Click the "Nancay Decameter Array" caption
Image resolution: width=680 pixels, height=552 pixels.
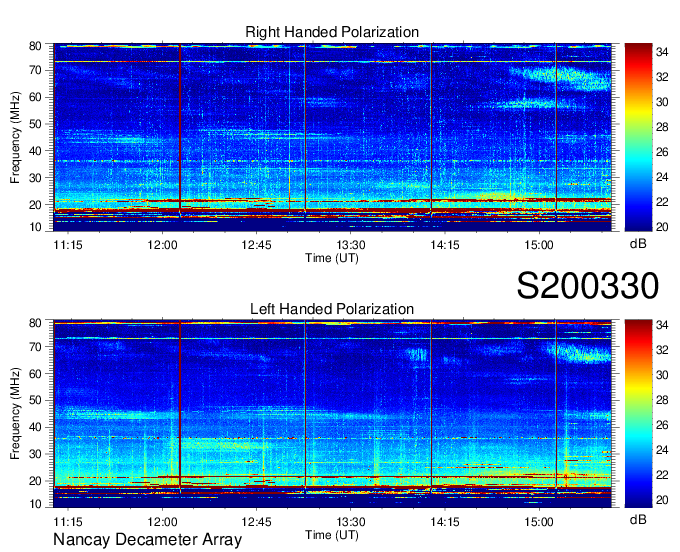(x=147, y=540)
